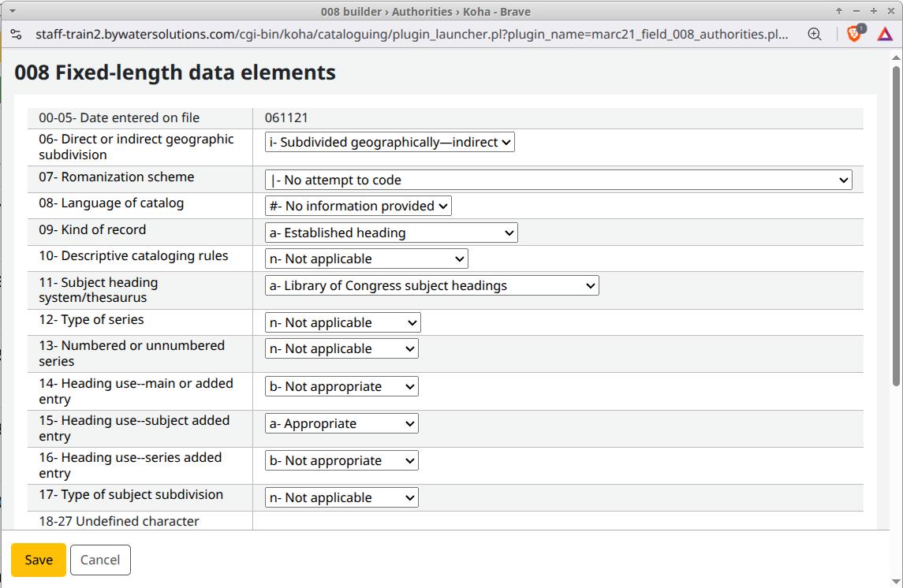
Task: Click the zoom magnifier icon in address bar
Action: (x=815, y=34)
